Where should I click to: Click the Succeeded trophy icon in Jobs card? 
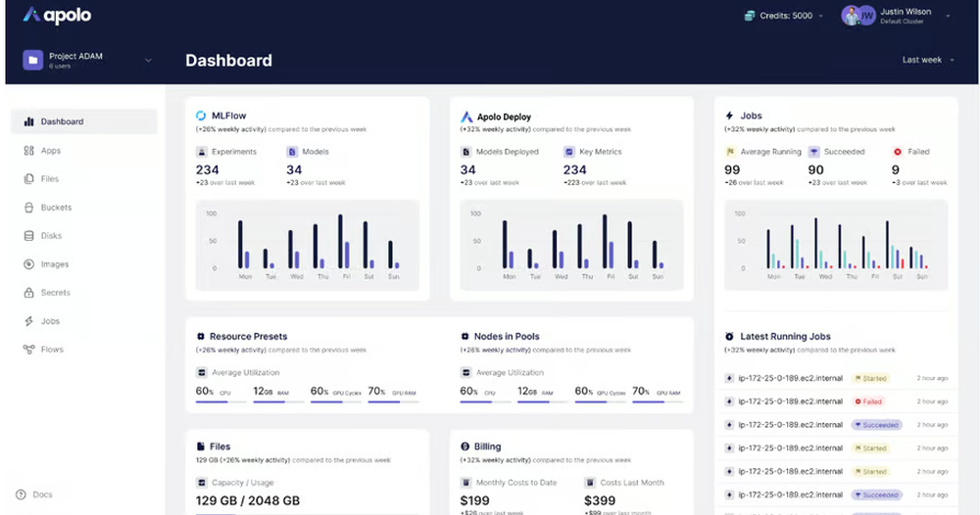[x=813, y=152]
